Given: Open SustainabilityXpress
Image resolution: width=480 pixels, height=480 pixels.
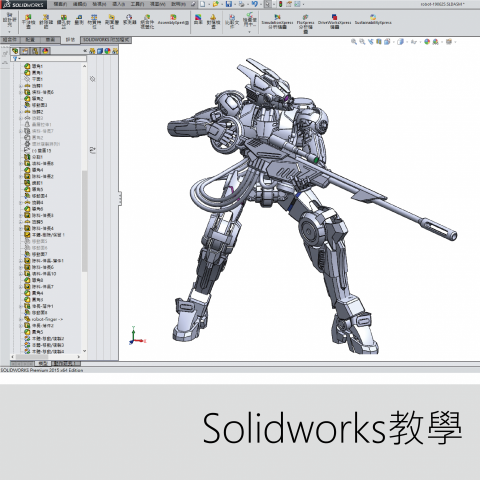Looking at the screenshot, I should point(373,20).
